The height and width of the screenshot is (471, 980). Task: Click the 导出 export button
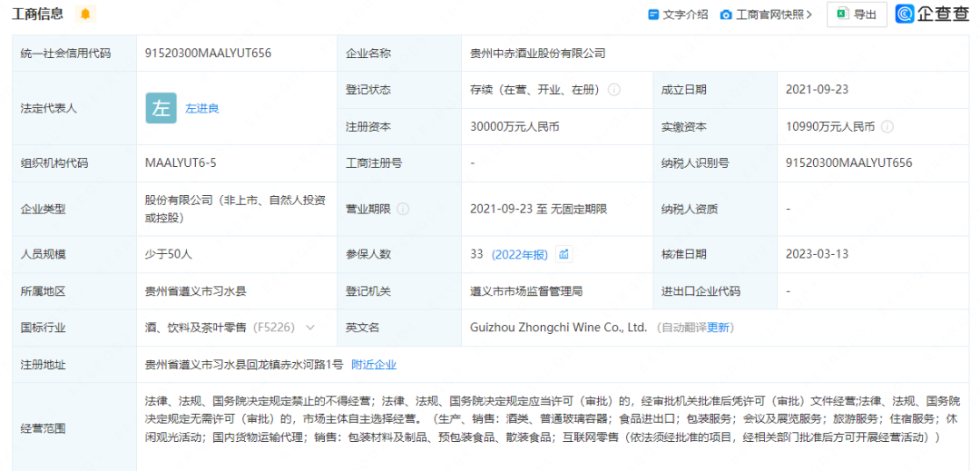click(x=857, y=15)
